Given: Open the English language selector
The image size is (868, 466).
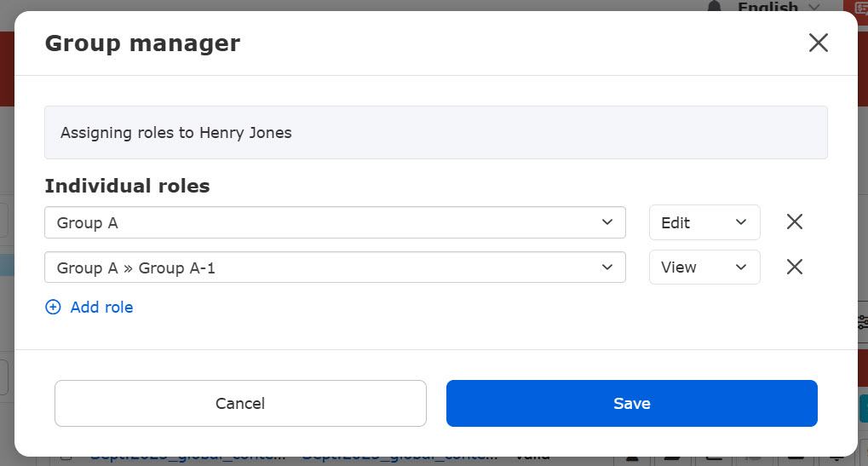Looking at the screenshot, I should tap(777, 7).
